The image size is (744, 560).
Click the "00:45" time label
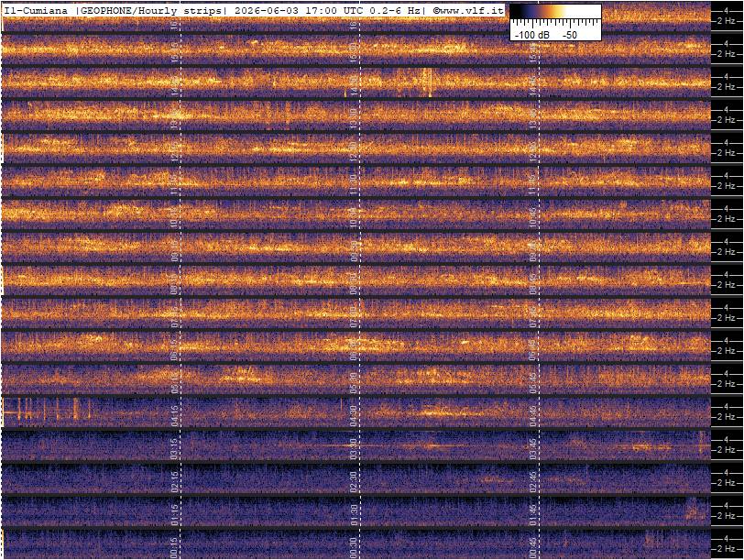[533, 548]
